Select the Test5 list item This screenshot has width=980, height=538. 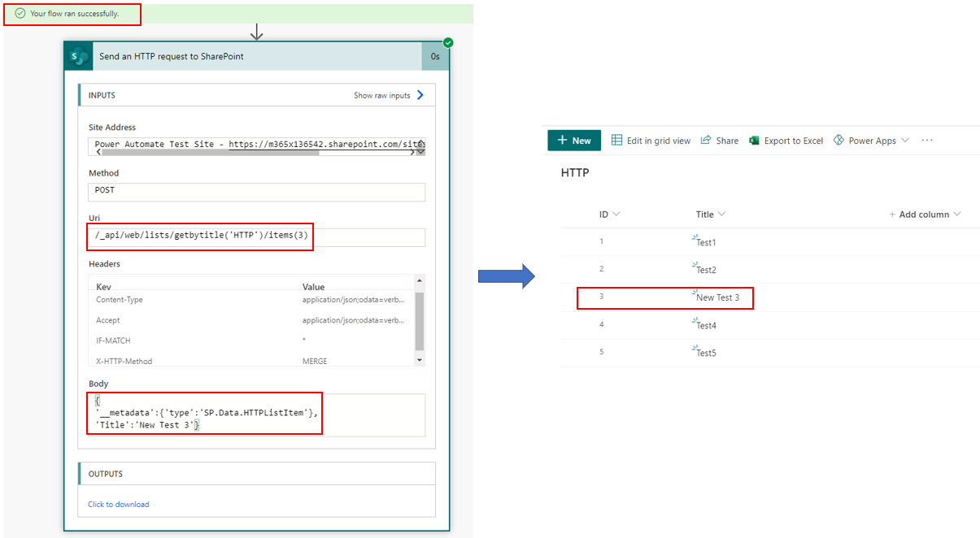click(706, 353)
